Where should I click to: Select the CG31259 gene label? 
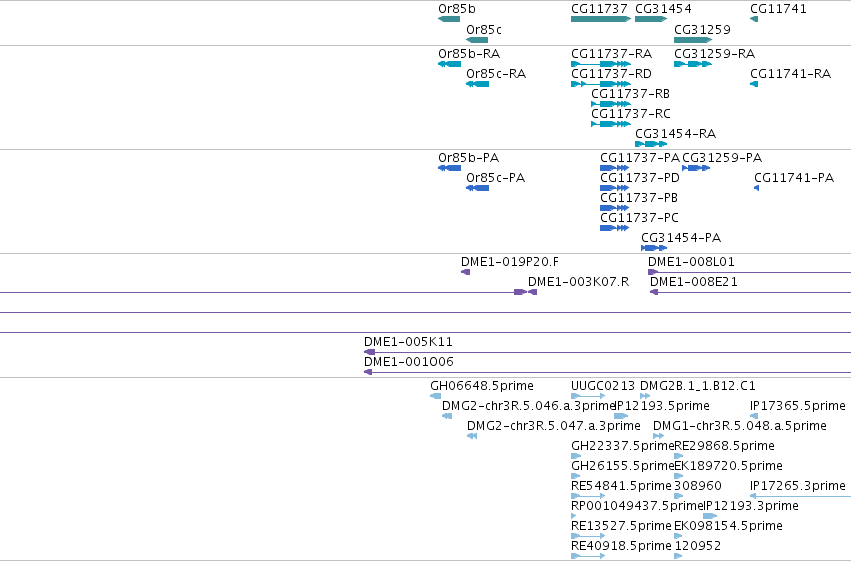point(702,29)
